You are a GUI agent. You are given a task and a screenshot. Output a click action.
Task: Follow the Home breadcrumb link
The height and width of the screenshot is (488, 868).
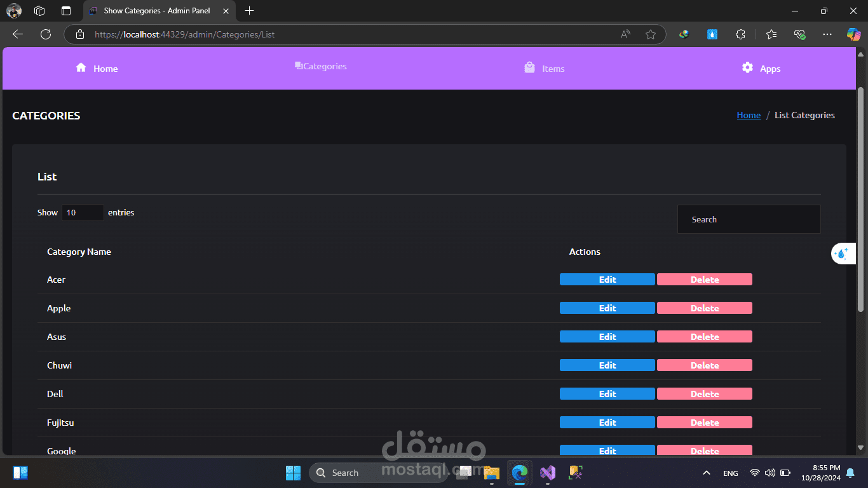(x=749, y=115)
